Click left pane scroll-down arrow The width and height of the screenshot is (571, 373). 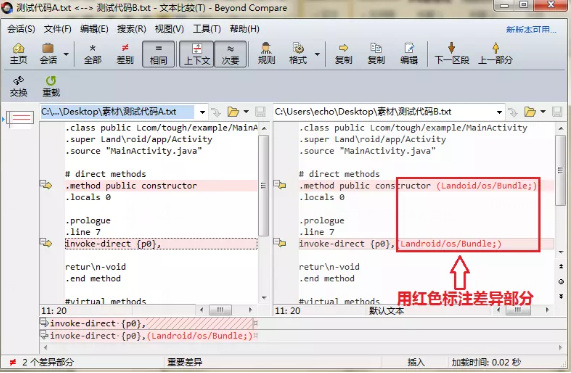(x=264, y=298)
